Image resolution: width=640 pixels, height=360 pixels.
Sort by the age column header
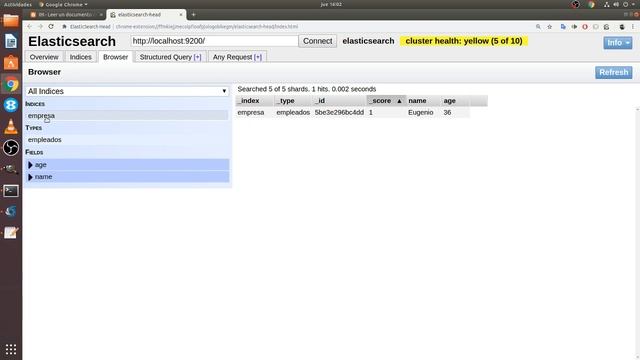pyautogui.click(x=456, y=101)
